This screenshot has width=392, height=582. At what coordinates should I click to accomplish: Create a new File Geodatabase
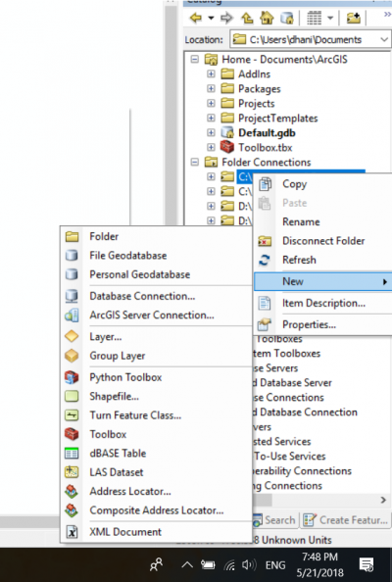(156, 256)
